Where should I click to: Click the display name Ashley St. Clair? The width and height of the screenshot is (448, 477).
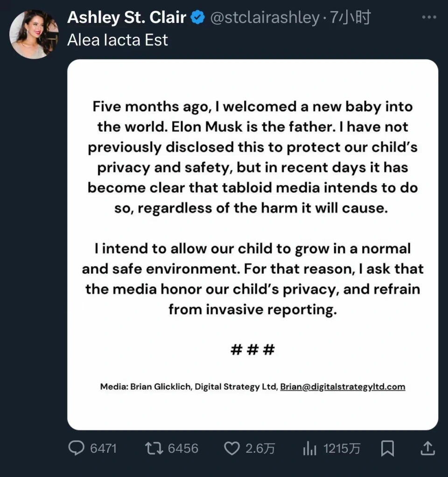[x=126, y=17]
